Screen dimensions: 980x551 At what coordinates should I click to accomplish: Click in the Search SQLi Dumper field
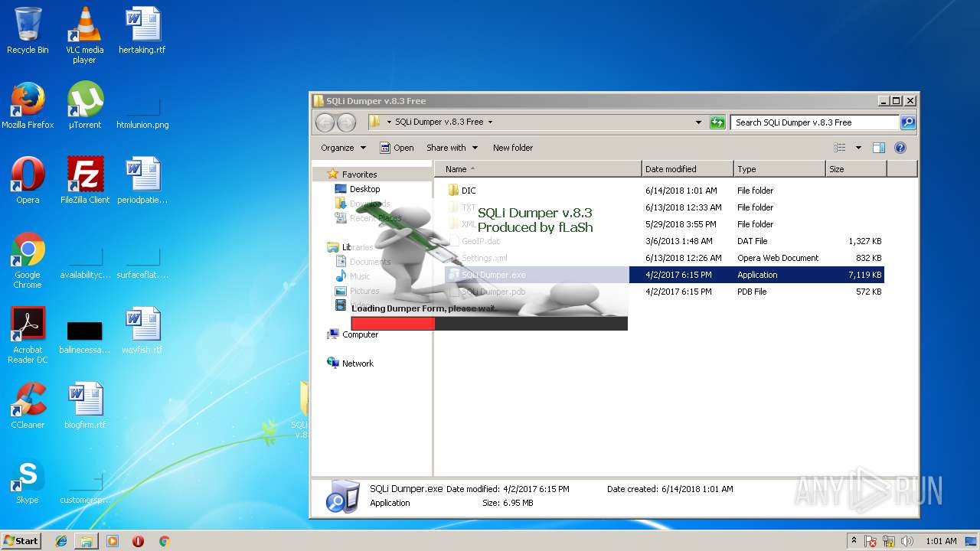tap(815, 122)
